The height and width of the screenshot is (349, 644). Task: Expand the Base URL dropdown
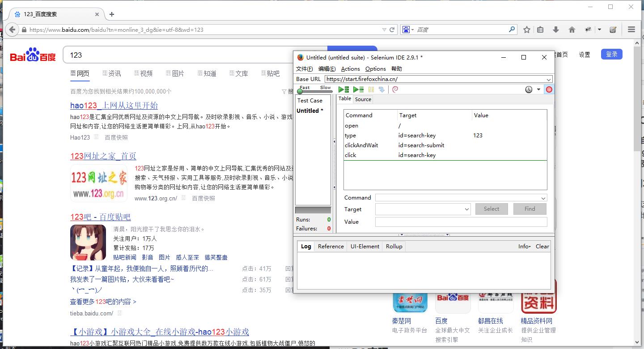point(549,79)
